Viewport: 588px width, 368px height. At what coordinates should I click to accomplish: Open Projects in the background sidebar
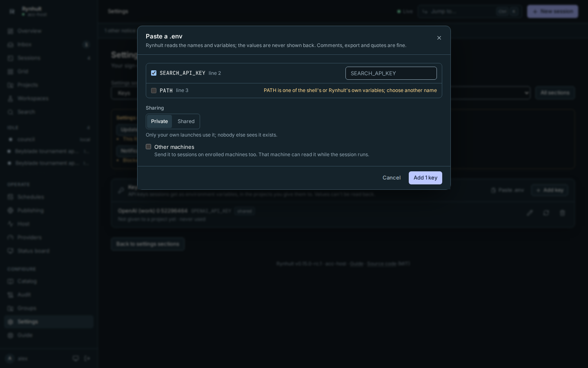click(49, 85)
